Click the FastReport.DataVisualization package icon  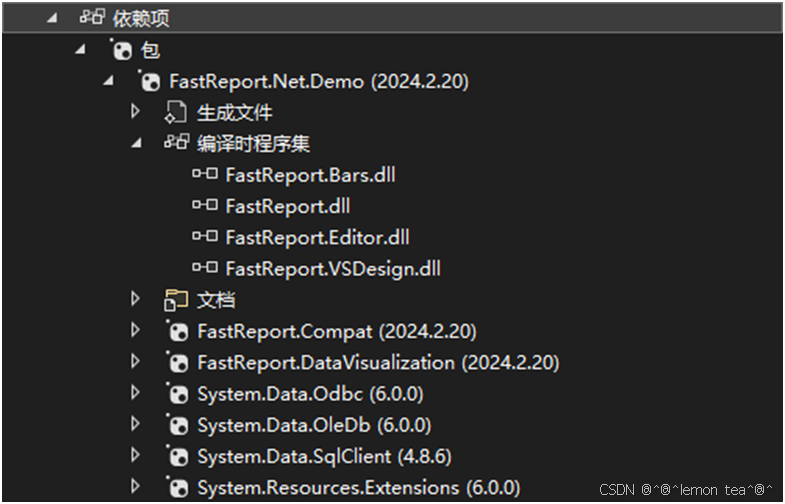(x=177, y=363)
